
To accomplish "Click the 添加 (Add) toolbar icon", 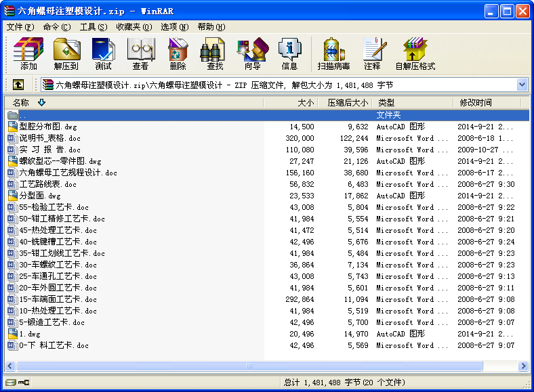I will coord(28,53).
